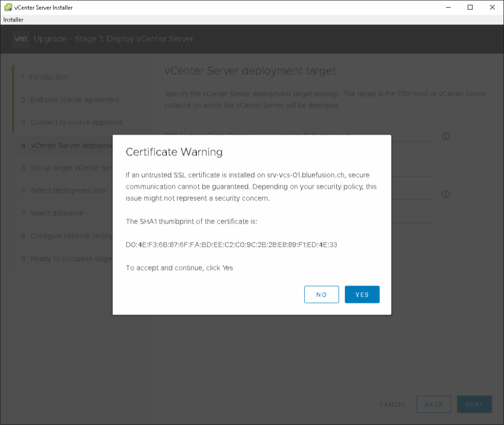Select step 6 Select deployment size
This screenshot has height=425, width=504.
pos(67,191)
